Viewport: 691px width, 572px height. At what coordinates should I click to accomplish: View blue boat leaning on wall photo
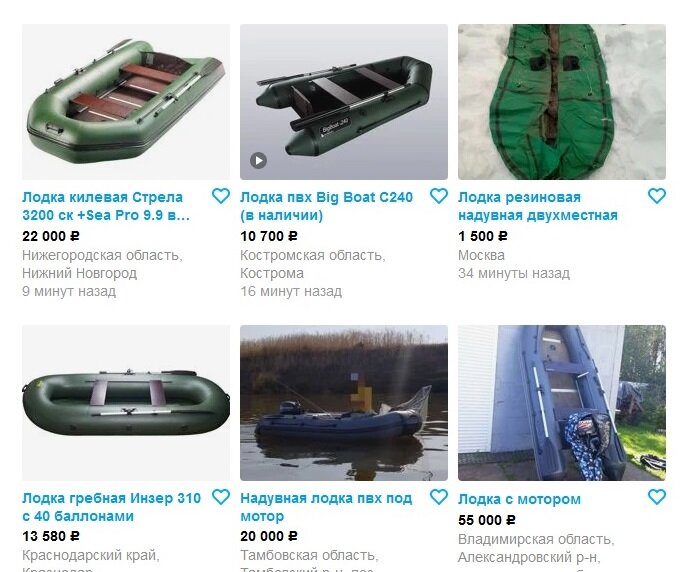click(562, 403)
